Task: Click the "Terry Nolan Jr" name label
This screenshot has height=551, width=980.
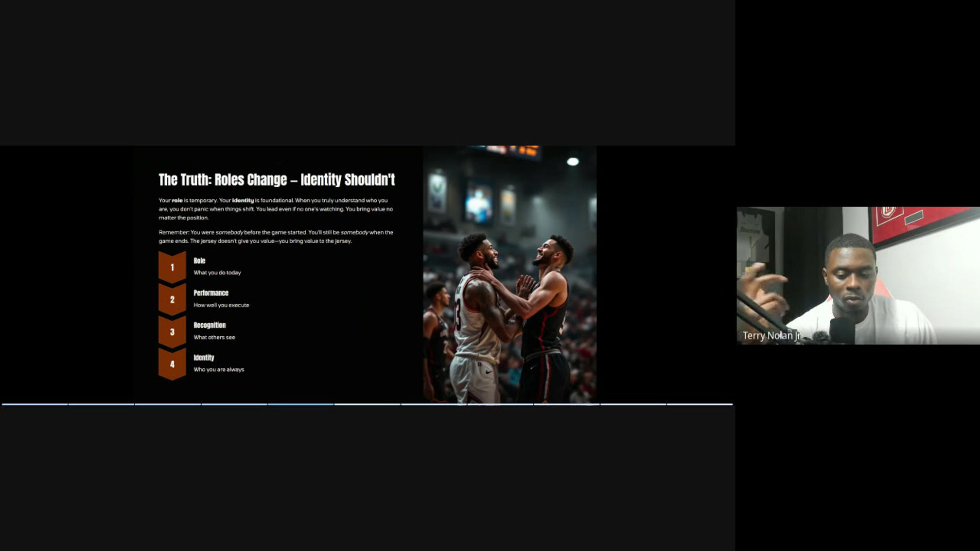Action: 771,336
